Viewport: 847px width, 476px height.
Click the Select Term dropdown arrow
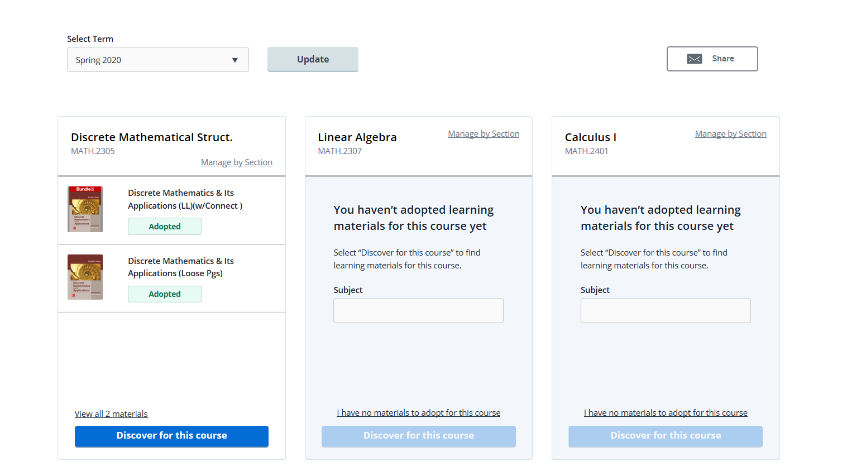pyautogui.click(x=235, y=60)
